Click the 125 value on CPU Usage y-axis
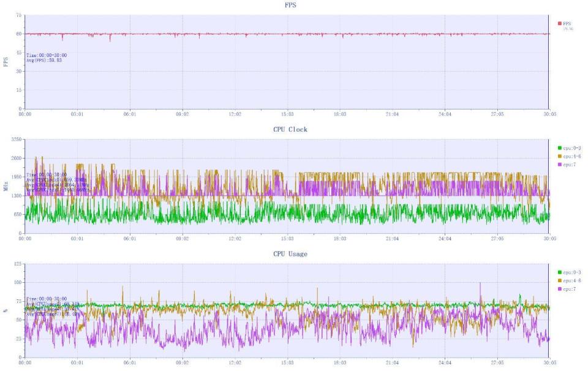The width and height of the screenshot is (588, 371). (x=18, y=263)
